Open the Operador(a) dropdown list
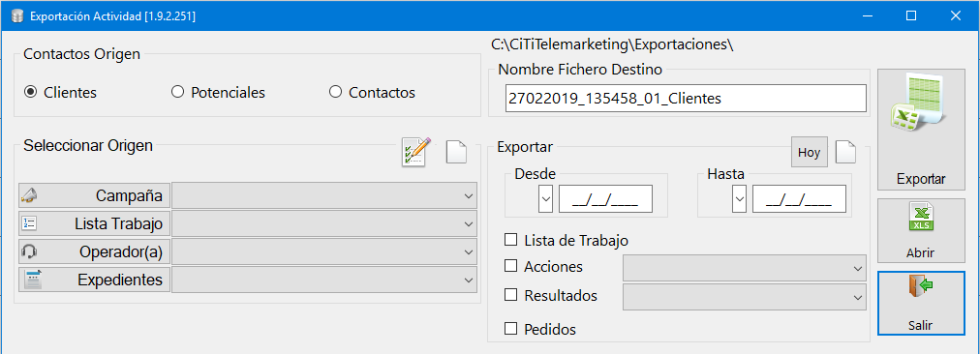 point(324,251)
